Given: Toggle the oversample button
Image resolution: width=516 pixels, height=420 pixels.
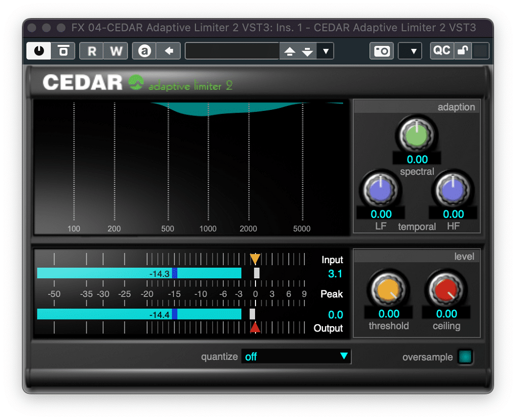Looking at the screenshot, I should [465, 357].
